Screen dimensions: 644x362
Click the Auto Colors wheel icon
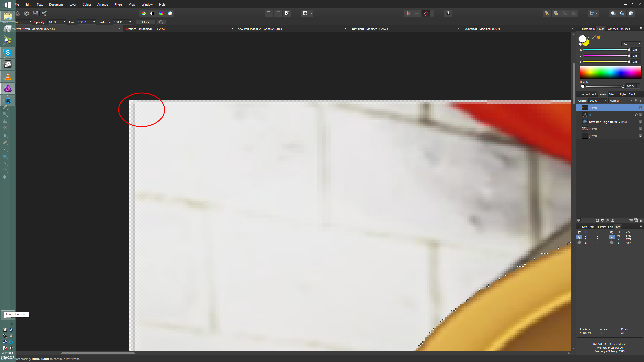(161, 13)
